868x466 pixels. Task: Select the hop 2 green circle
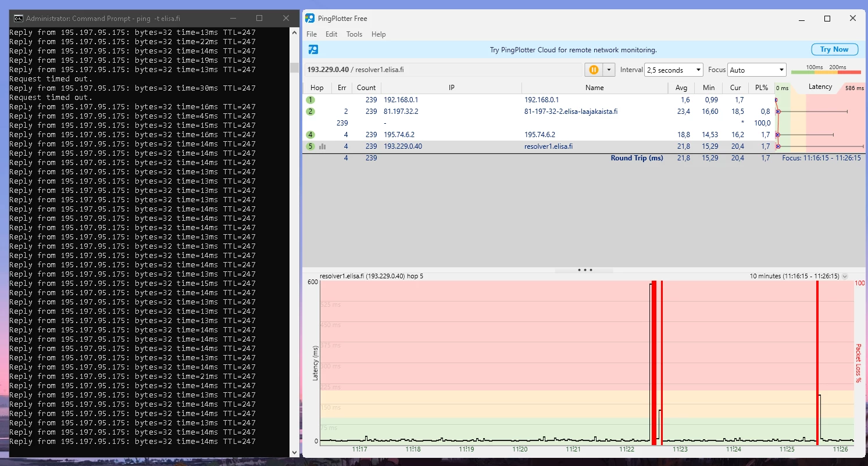click(x=310, y=112)
